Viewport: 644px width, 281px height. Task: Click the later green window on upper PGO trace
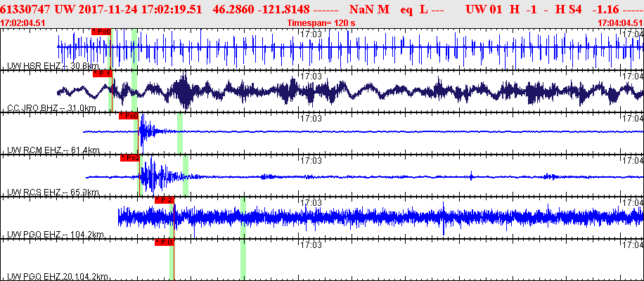(243, 217)
